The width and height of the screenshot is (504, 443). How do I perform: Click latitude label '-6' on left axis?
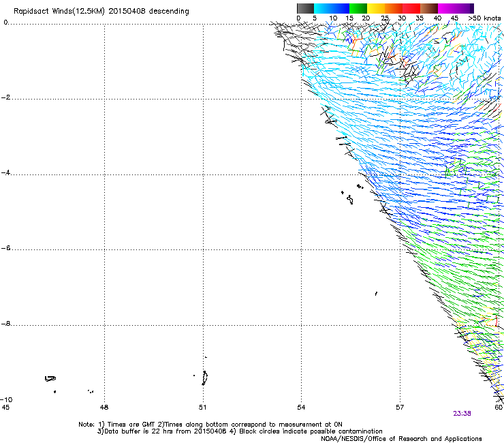(5, 248)
